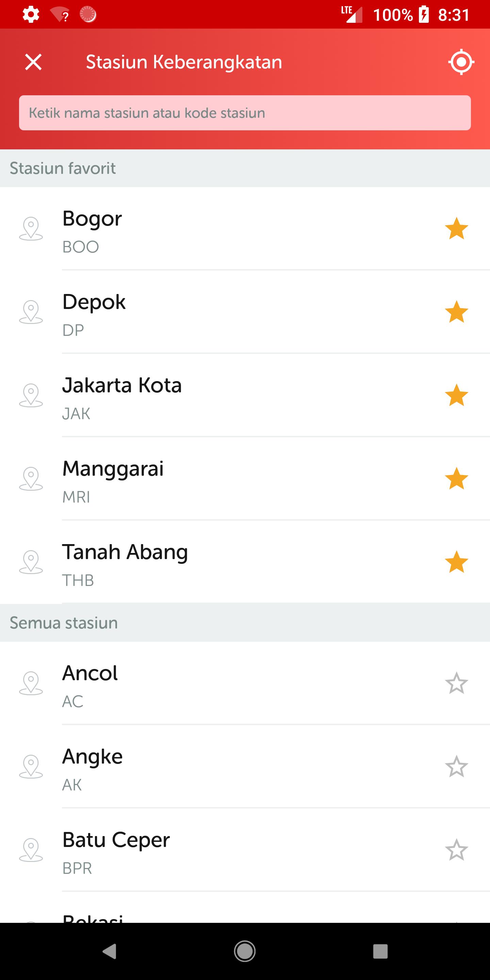Pick Manggarai station from list
The image size is (490, 980).
[228, 478]
